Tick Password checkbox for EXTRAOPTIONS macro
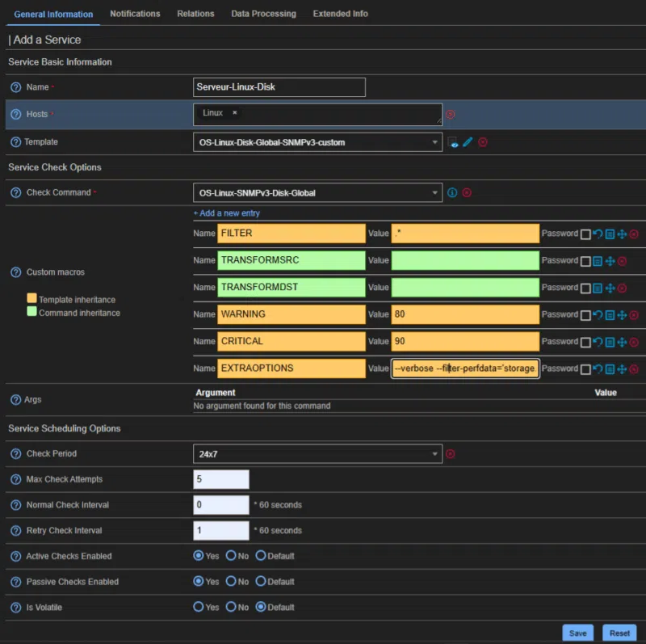 (x=585, y=369)
